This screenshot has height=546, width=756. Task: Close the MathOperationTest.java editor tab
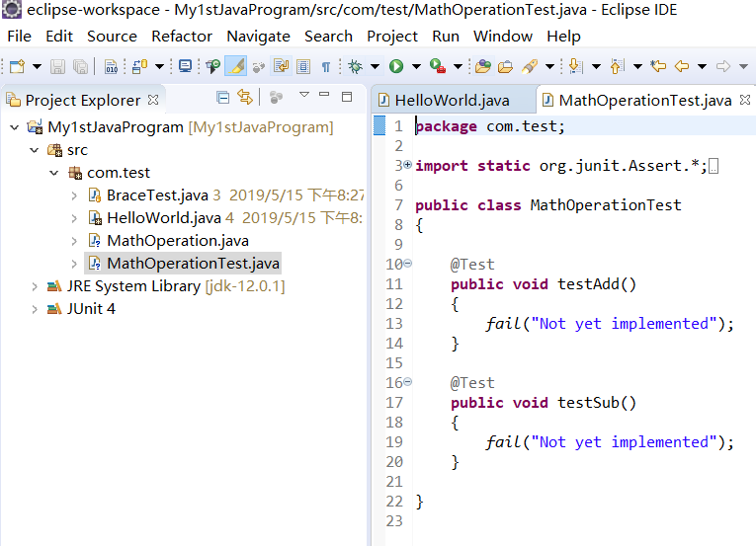click(745, 100)
